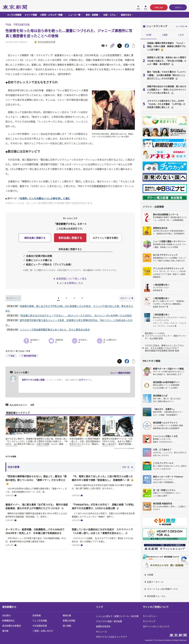This screenshot has height=644, width=189.
Task: Expand the 社説・コラム nav dropdown
Action: [110, 15]
